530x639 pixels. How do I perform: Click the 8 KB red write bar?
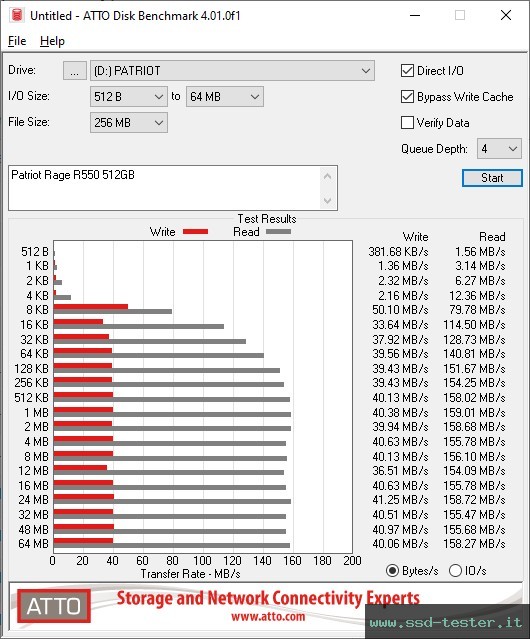tap(91, 306)
